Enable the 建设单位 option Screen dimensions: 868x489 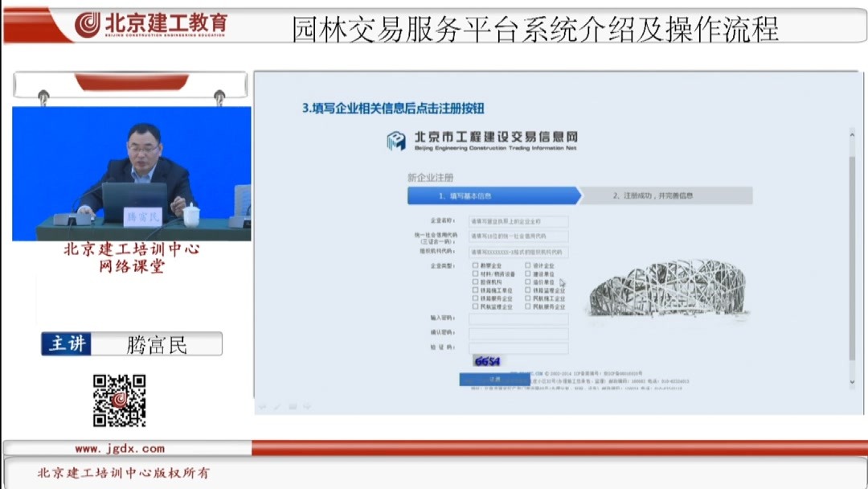pos(528,274)
